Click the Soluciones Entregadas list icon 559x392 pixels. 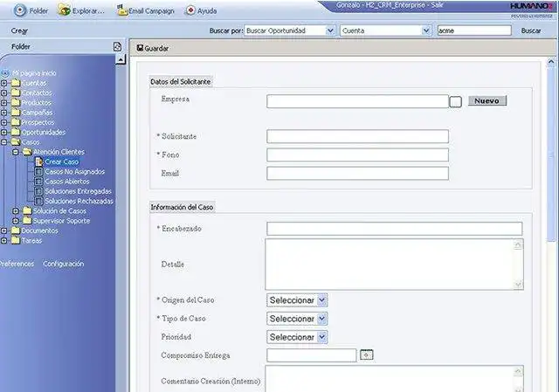(38, 191)
